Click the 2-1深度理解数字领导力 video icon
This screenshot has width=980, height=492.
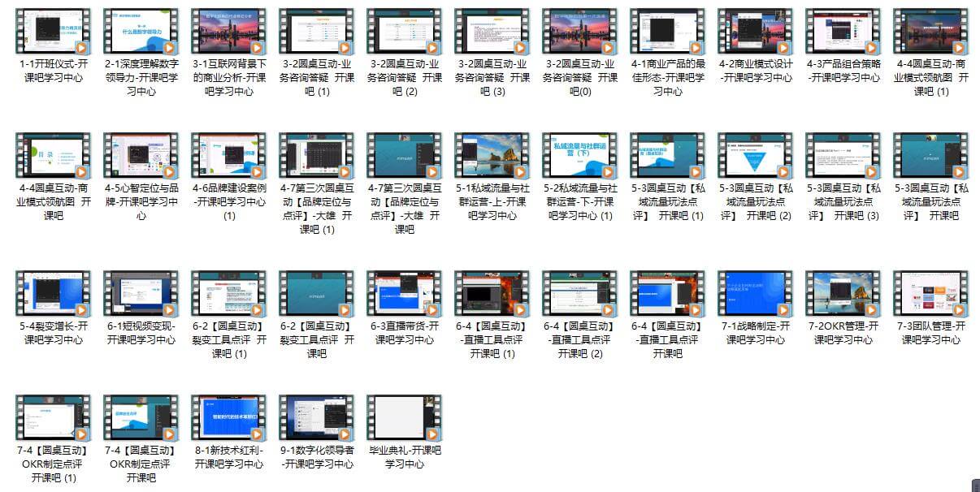pos(141,31)
